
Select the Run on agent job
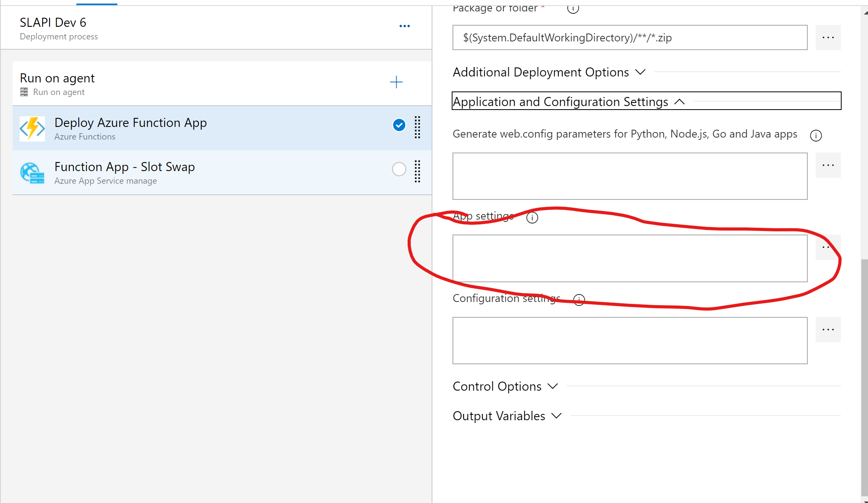point(222,84)
